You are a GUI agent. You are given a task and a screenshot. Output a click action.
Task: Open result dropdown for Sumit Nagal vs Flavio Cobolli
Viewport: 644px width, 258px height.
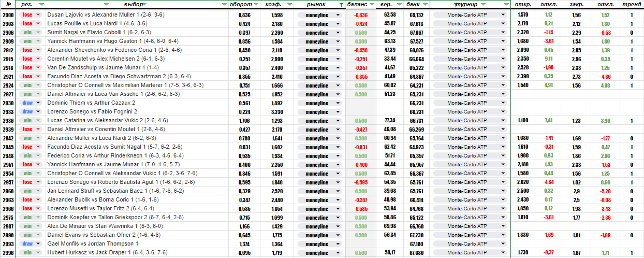pyautogui.click(x=31, y=33)
